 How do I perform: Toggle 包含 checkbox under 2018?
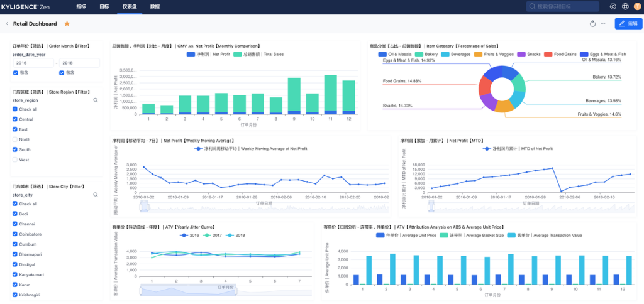pyautogui.click(x=62, y=73)
